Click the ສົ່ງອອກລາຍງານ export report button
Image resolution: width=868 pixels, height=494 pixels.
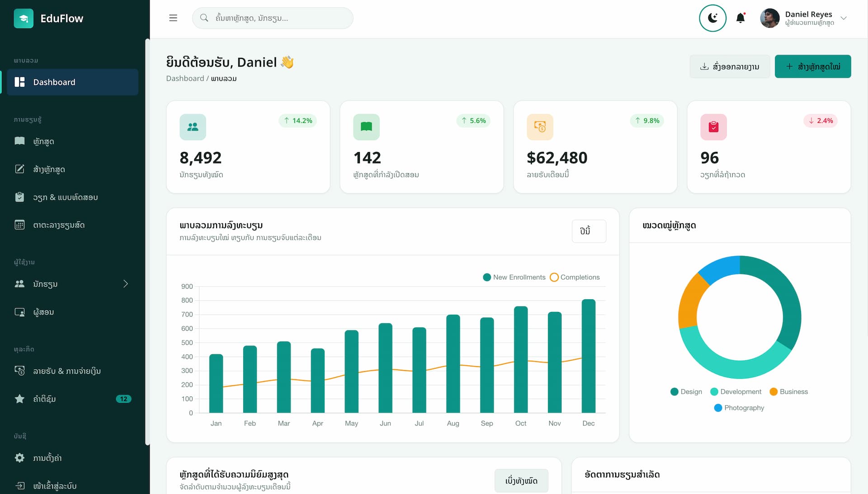point(730,66)
